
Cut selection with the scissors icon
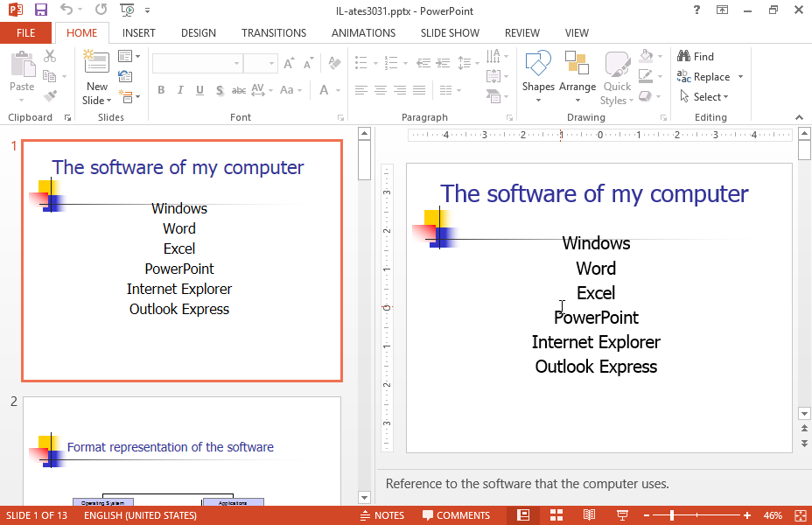click(50, 56)
